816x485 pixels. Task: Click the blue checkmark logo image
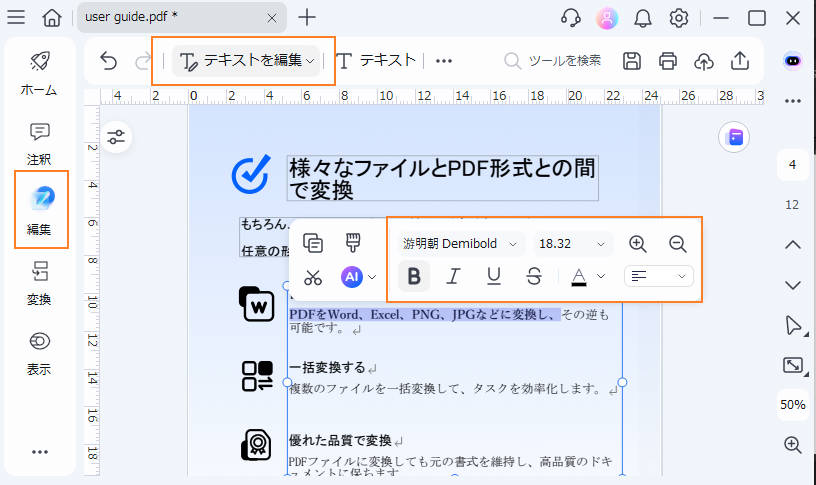tap(251, 174)
